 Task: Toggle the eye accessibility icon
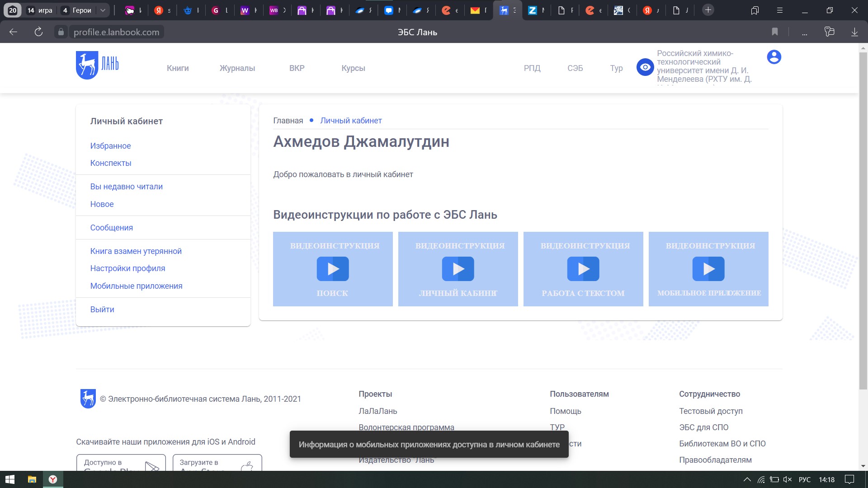(645, 67)
